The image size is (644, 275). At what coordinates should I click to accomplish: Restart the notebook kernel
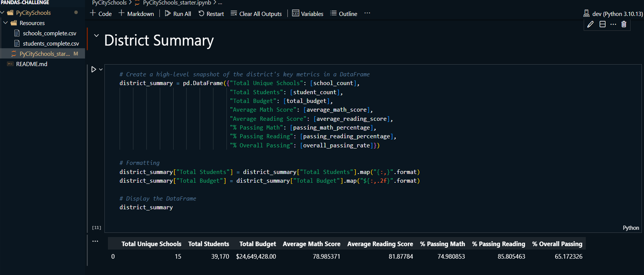(x=211, y=14)
